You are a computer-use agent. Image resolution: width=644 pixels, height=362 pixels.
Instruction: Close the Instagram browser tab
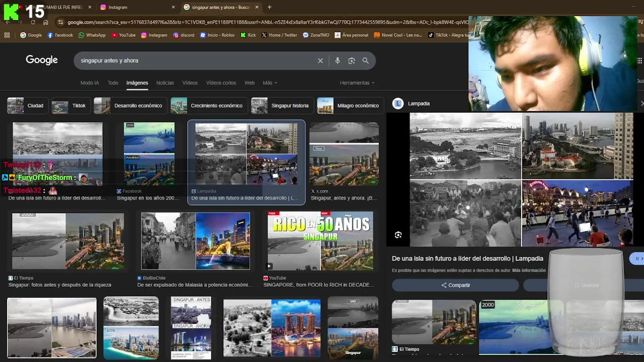(x=174, y=7)
